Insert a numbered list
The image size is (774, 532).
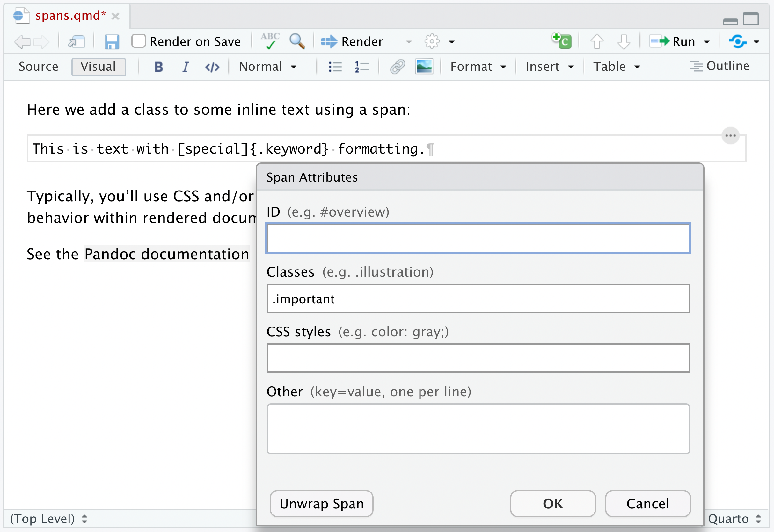click(x=361, y=67)
